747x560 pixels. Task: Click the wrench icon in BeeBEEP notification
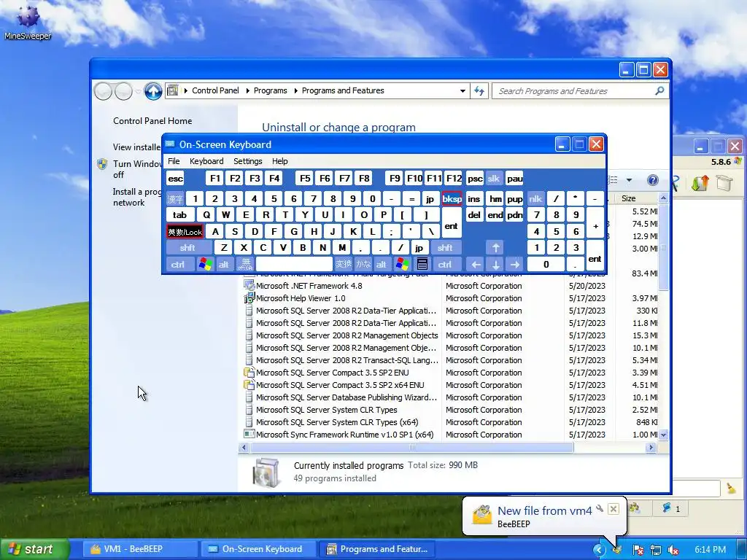600,508
